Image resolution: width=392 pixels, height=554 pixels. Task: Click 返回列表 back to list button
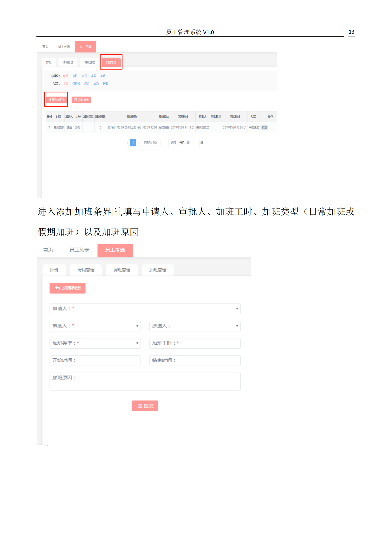click(x=67, y=288)
